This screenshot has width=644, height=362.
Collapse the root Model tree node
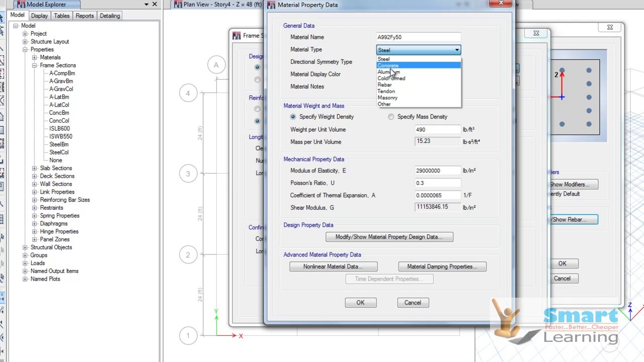16,26
